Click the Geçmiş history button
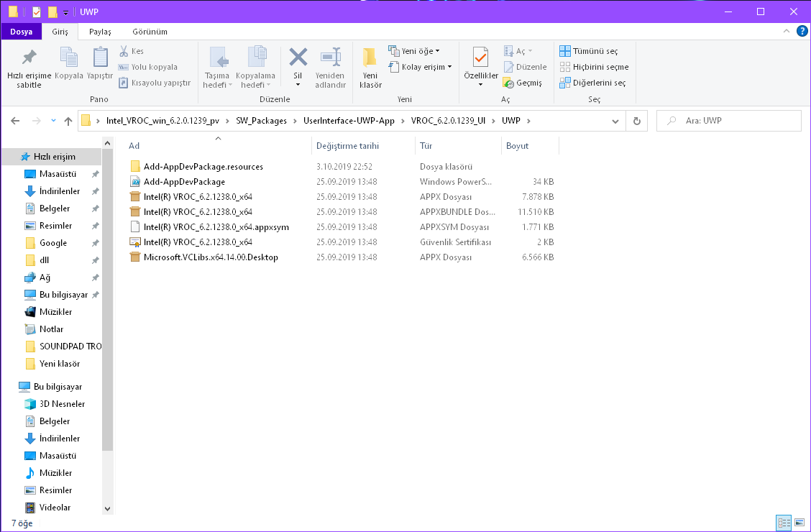811x532 pixels. point(523,83)
